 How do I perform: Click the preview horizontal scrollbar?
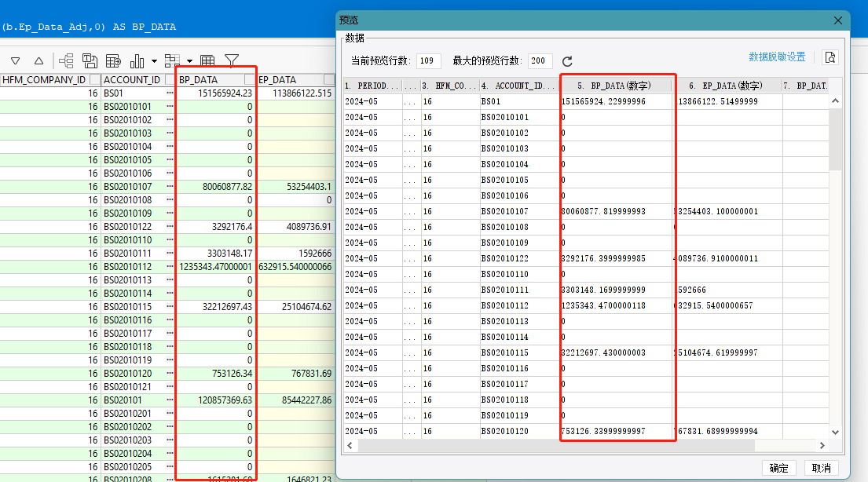pos(550,445)
